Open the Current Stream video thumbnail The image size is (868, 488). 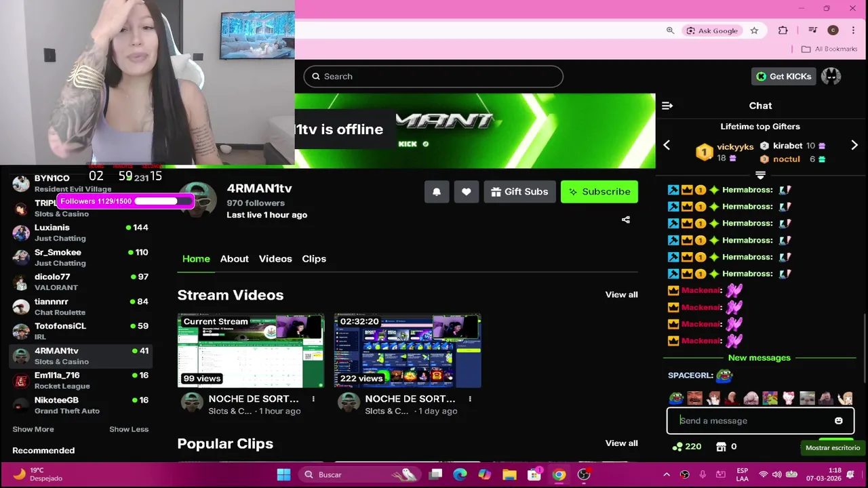(251, 350)
